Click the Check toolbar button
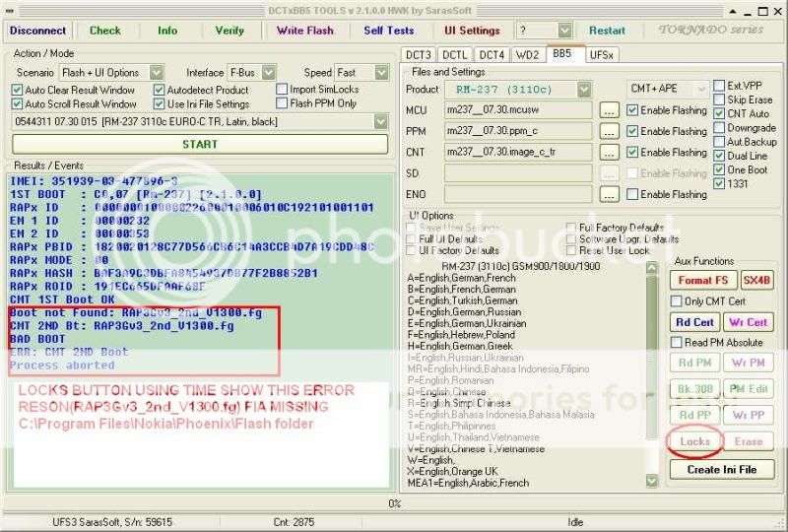Screen dimensions: 788x532 [x=105, y=31]
